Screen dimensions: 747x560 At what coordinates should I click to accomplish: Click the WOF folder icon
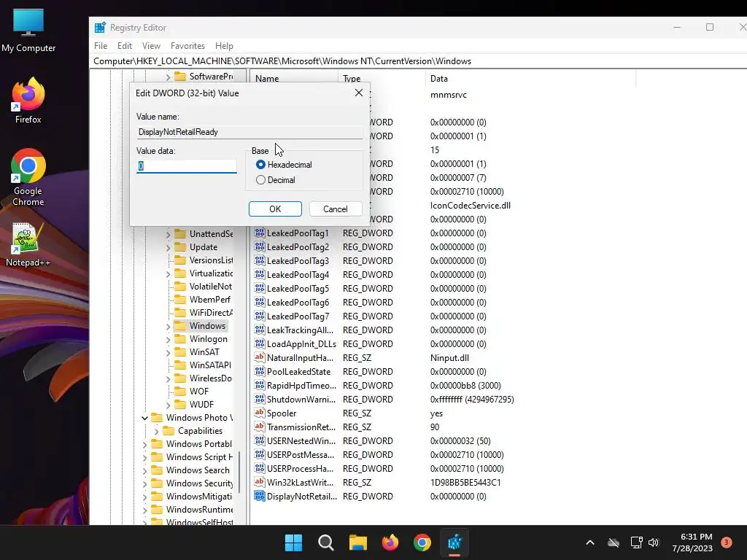pos(180,391)
